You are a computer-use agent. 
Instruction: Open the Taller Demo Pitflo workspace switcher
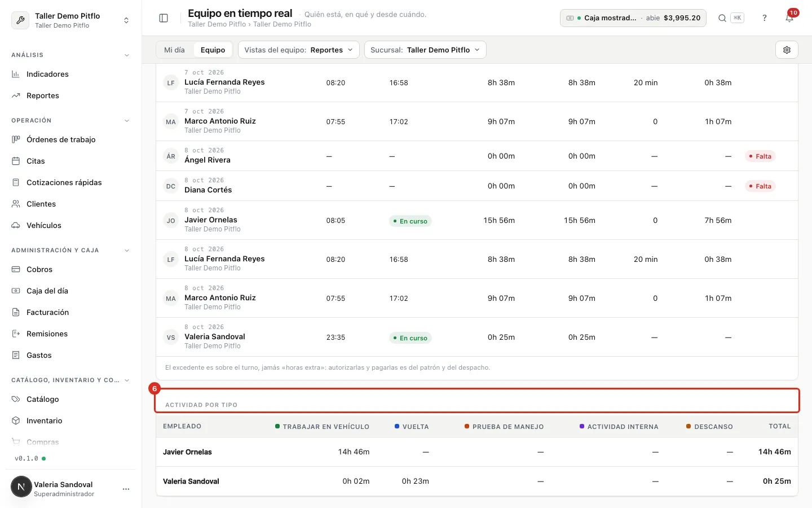(70, 20)
